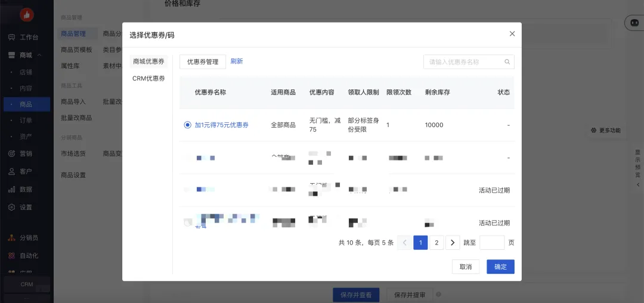Screen dimensions: 644x303
Task: Click the 工作台 sidebar icon
Action: tap(11, 38)
